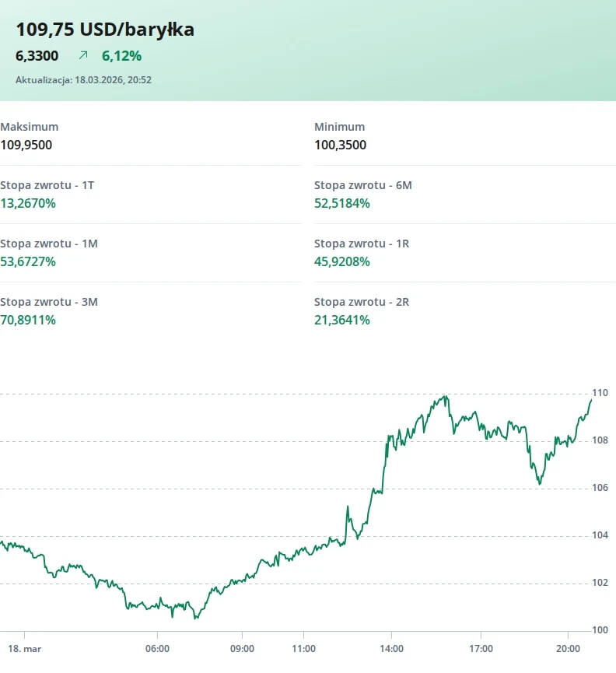
Task: Click the 104 price axis label
Action: coord(600,535)
